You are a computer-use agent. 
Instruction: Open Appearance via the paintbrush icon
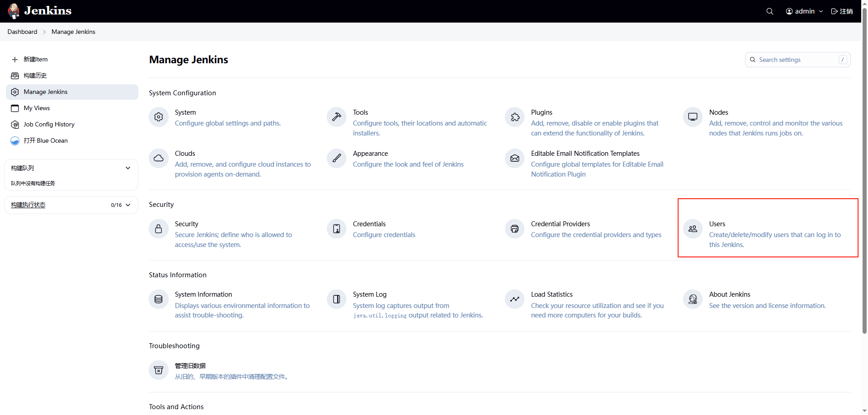[336, 159]
